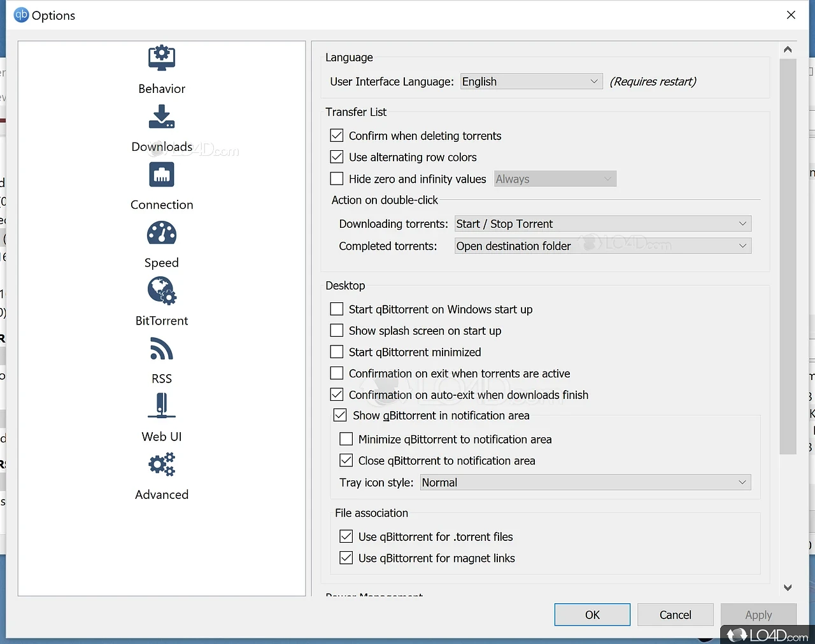Screen dimensions: 815x644
Task: Toggle Use qBittorrent for magnet links
Action: point(346,558)
